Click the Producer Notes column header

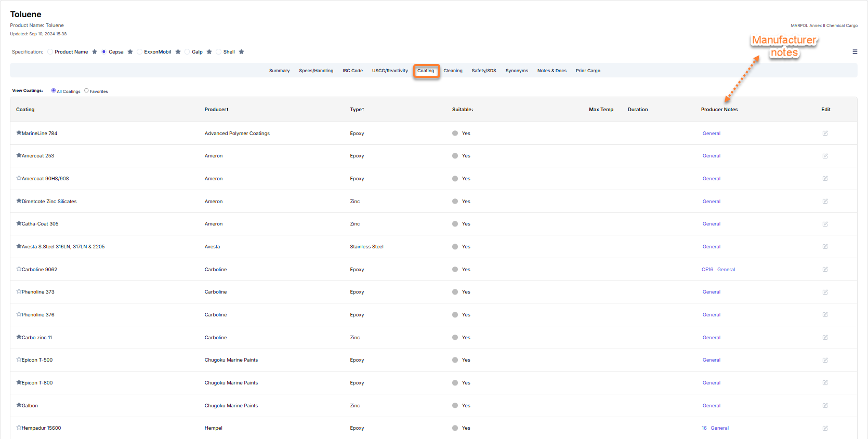coord(719,110)
